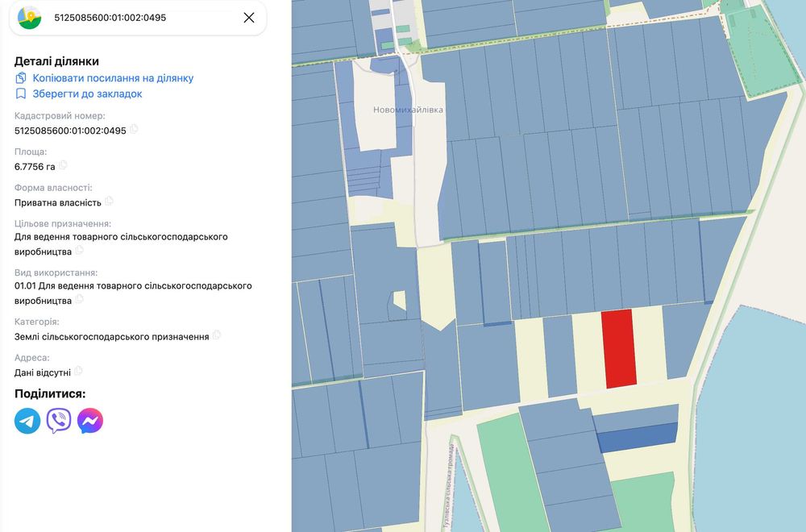Image resolution: width=806 pixels, height=532 pixels.
Task: Click the 'Приватна власність' ownership text
Action: click(x=57, y=202)
